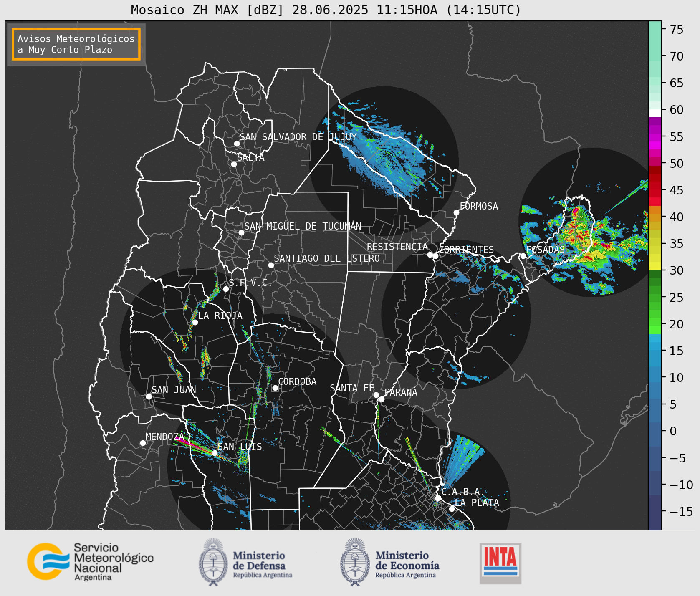The image size is (700, 596).
Task: Click the Corrientes city dot
Action: coord(435,256)
